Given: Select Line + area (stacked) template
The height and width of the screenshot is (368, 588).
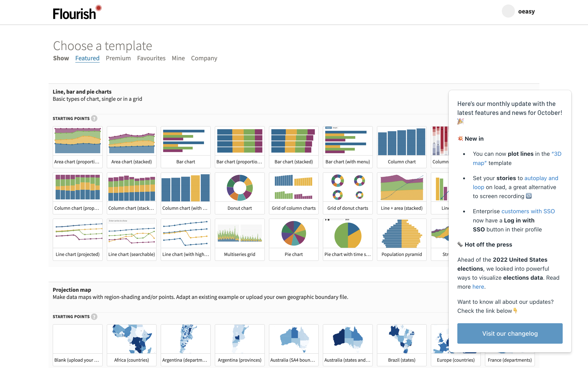Looking at the screenshot, I should [402, 193].
